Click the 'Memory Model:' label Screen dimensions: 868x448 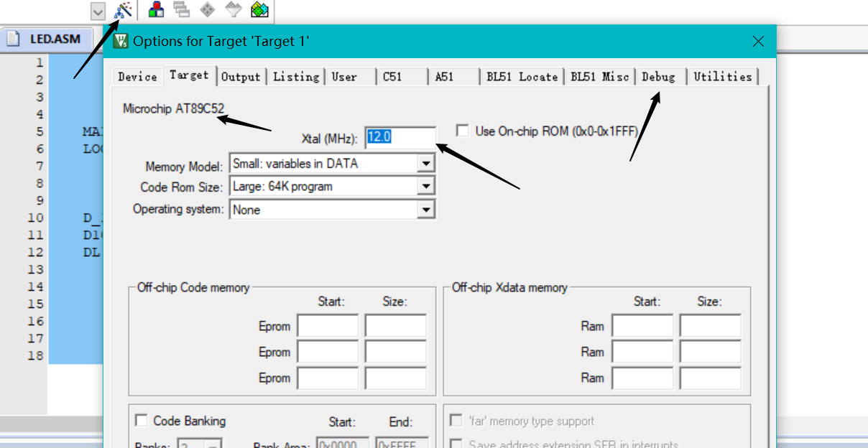[184, 167]
